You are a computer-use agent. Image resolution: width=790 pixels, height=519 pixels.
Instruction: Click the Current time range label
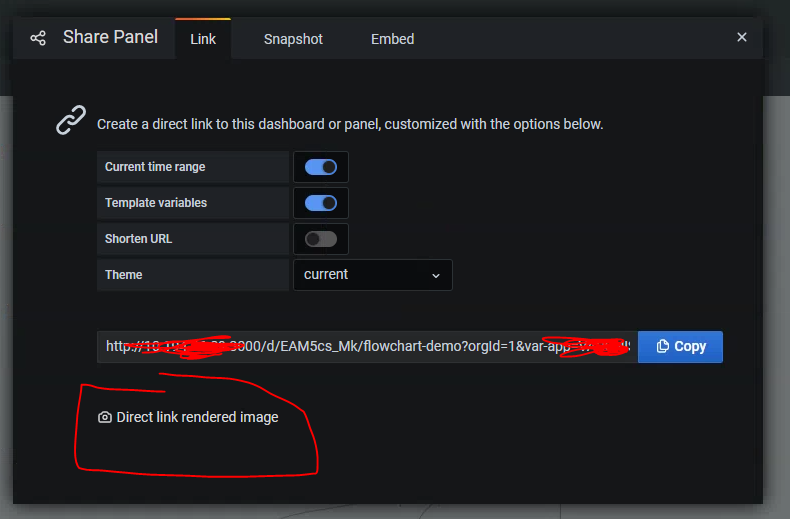(x=155, y=167)
